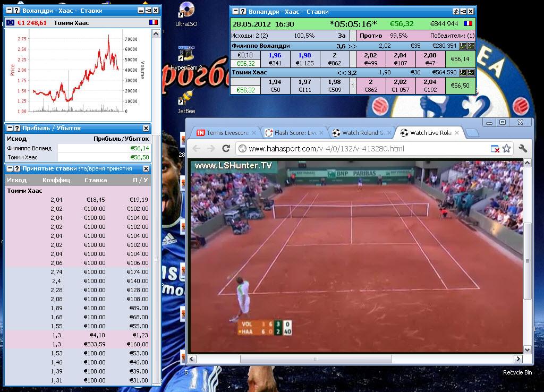544x392 pixels.
Task: Click Коэффиц column header in bets list
Action: click(x=56, y=180)
